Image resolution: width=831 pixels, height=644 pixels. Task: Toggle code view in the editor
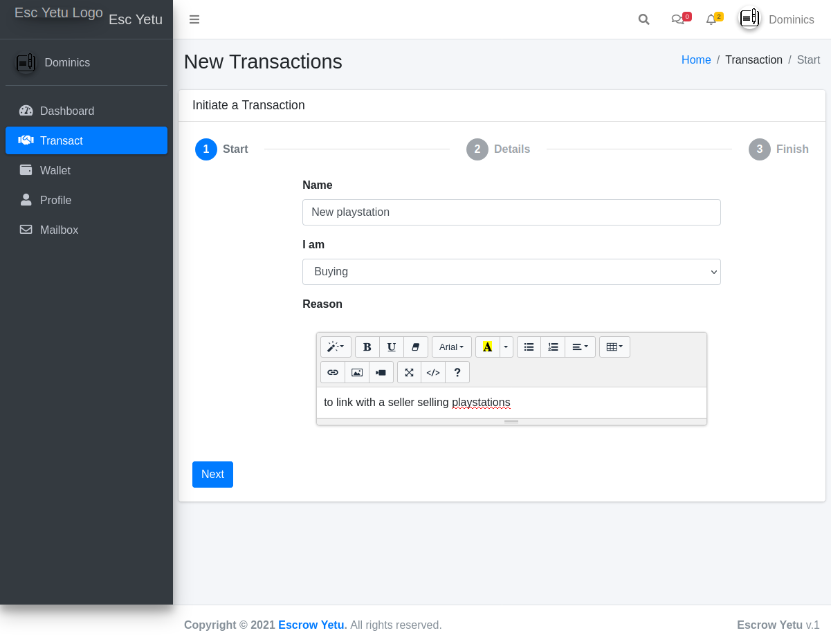pyautogui.click(x=433, y=372)
